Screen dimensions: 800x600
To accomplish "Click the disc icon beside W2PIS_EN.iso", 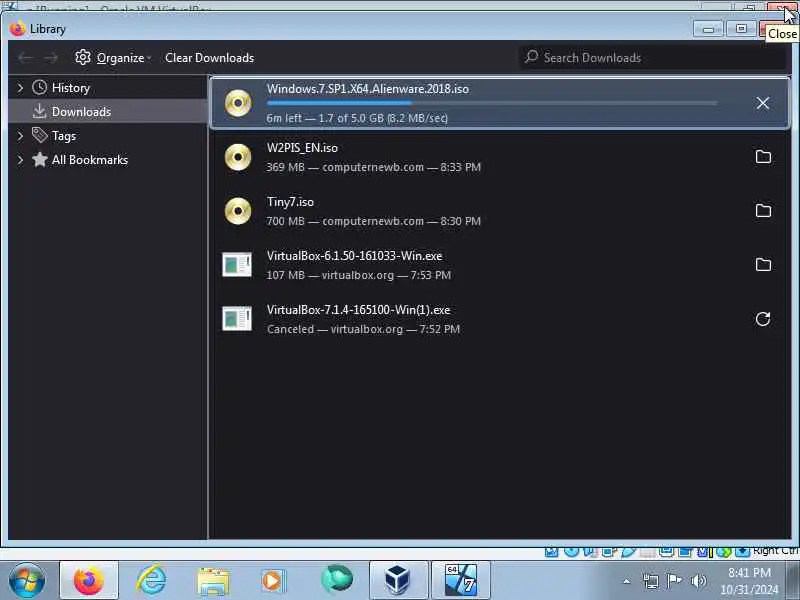I will click(x=238, y=157).
